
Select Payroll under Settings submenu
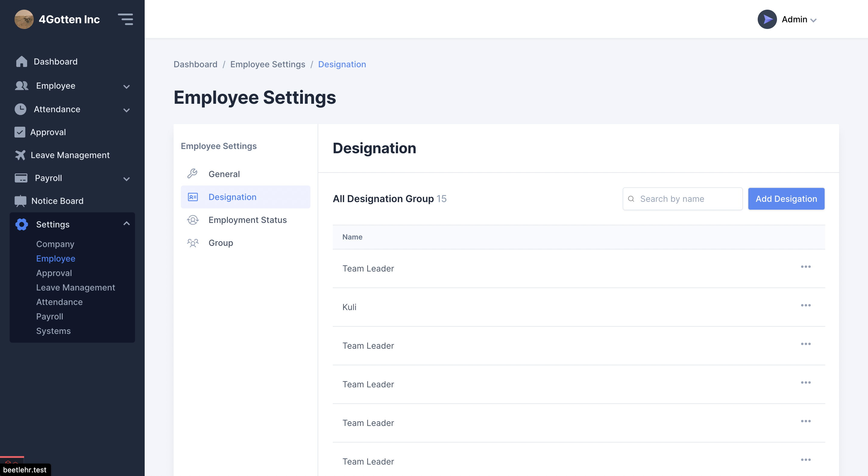49,316
